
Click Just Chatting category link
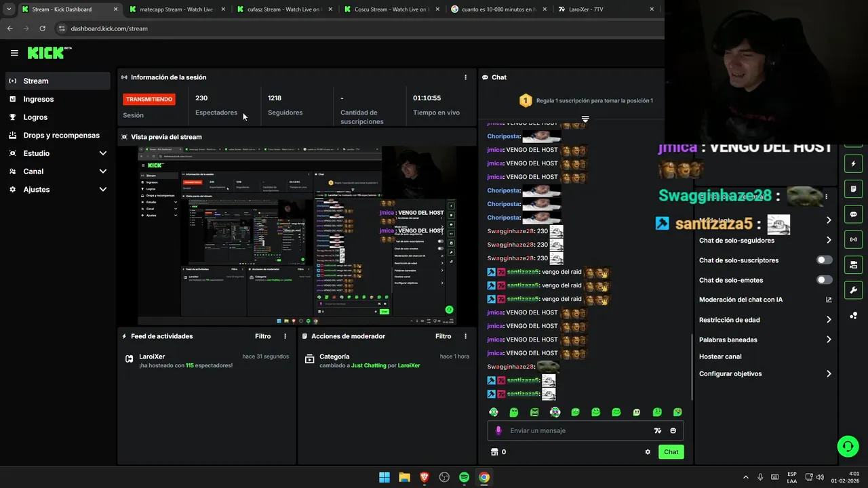click(368, 365)
